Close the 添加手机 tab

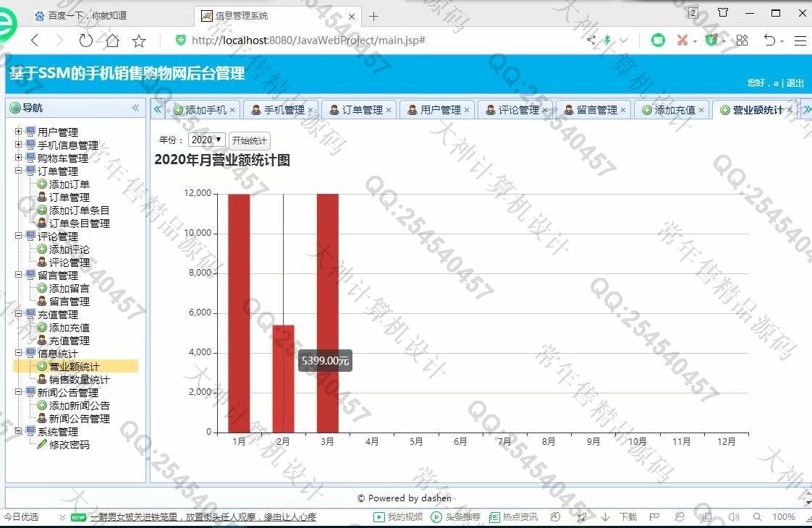point(232,110)
